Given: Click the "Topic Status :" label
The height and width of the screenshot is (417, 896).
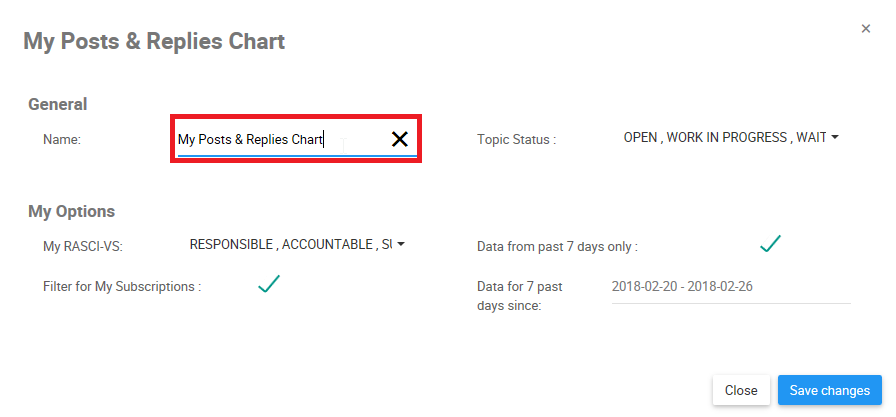Looking at the screenshot, I should (x=516, y=140).
